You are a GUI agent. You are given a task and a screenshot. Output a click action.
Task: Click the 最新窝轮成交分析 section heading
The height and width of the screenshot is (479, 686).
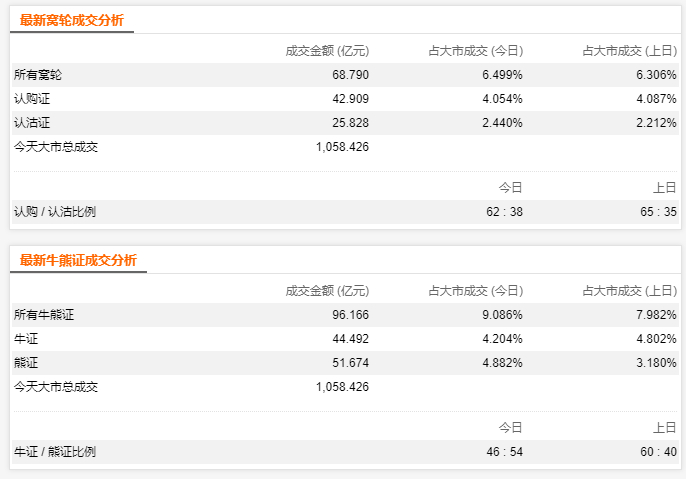point(72,20)
